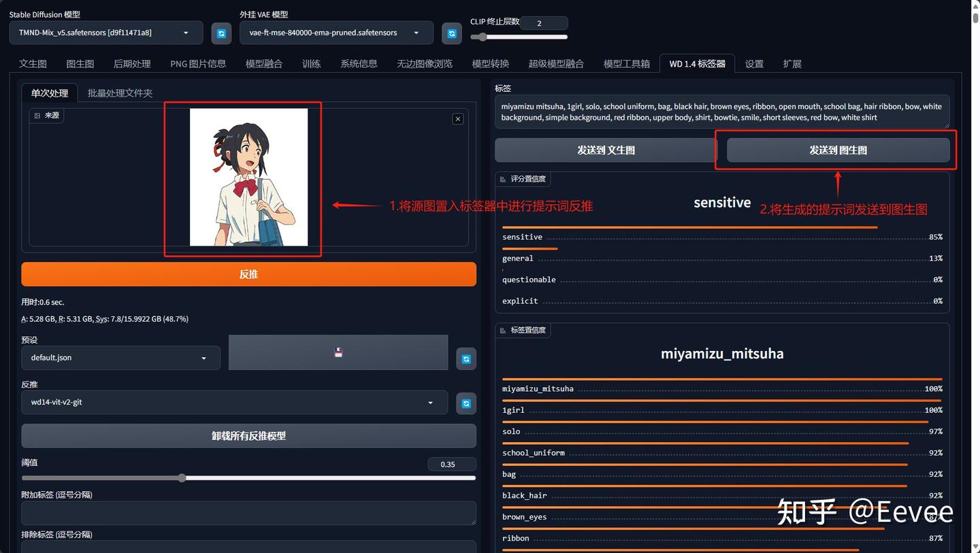The height and width of the screenshot is (553, 980).
Task: Refresh the interrogator model list icon
Action: coord(466,403)
